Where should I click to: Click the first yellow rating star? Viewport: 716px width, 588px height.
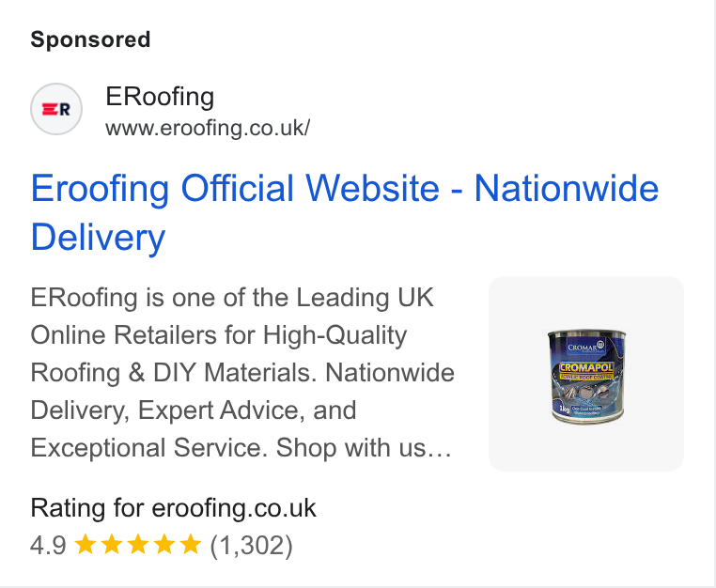pyautogui.click(x=85, y=544)
